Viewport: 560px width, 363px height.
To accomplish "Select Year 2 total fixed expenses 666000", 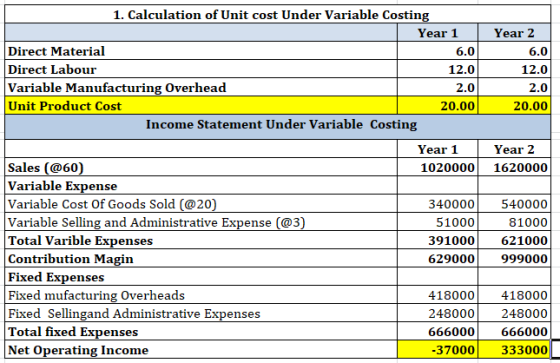I will (x=514, y=331).
